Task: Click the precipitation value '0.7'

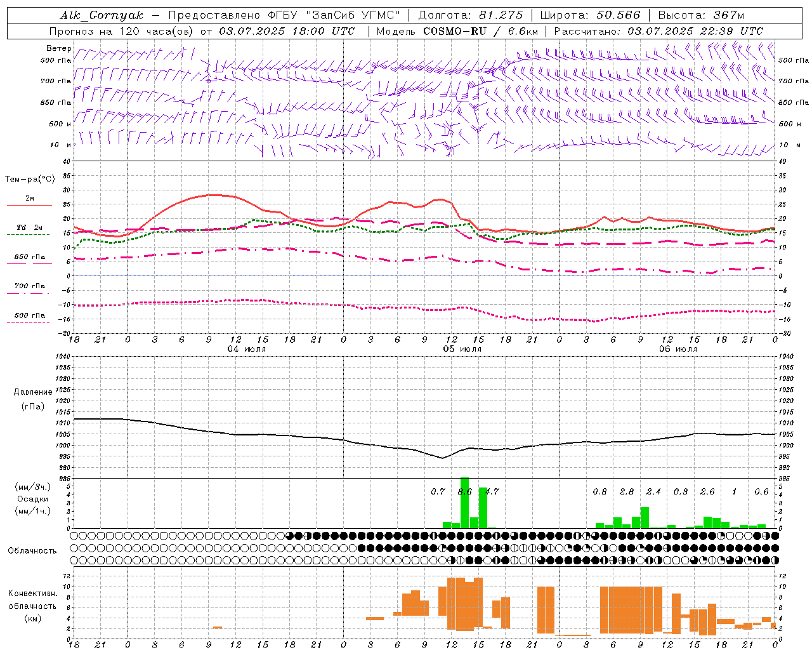Action: (438, 492)
